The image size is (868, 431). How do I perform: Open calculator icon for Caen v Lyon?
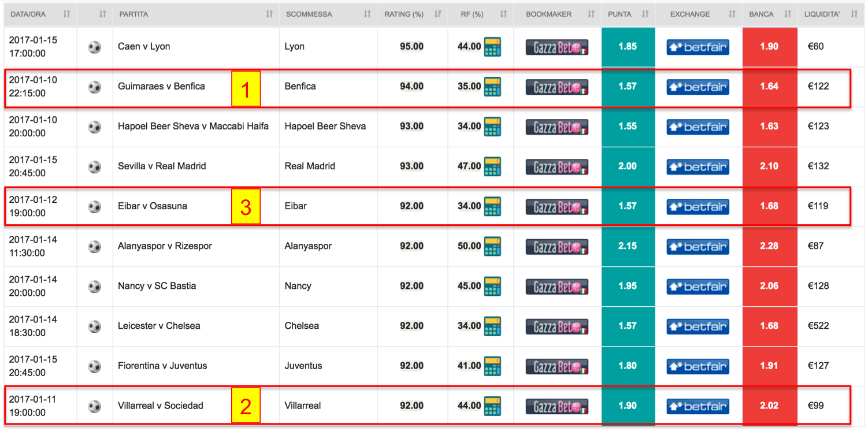(492, 47)
